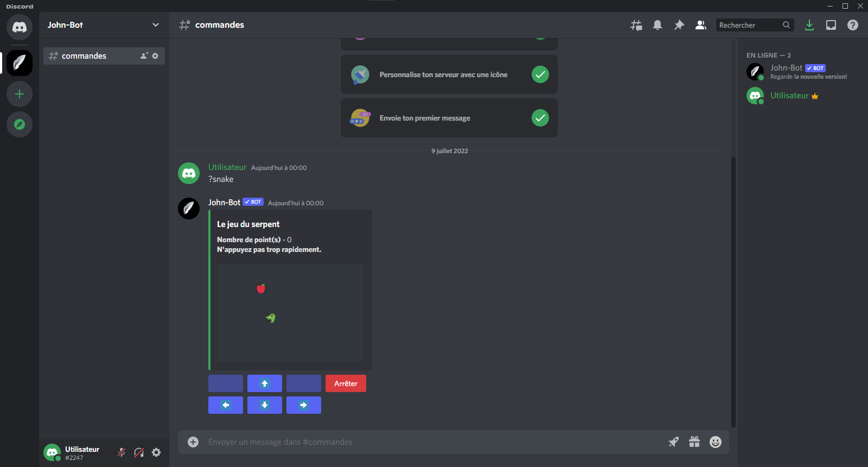Click checkmark on 'Envoie ton premier message'
868x467 pixels.
tap(540, 118)
